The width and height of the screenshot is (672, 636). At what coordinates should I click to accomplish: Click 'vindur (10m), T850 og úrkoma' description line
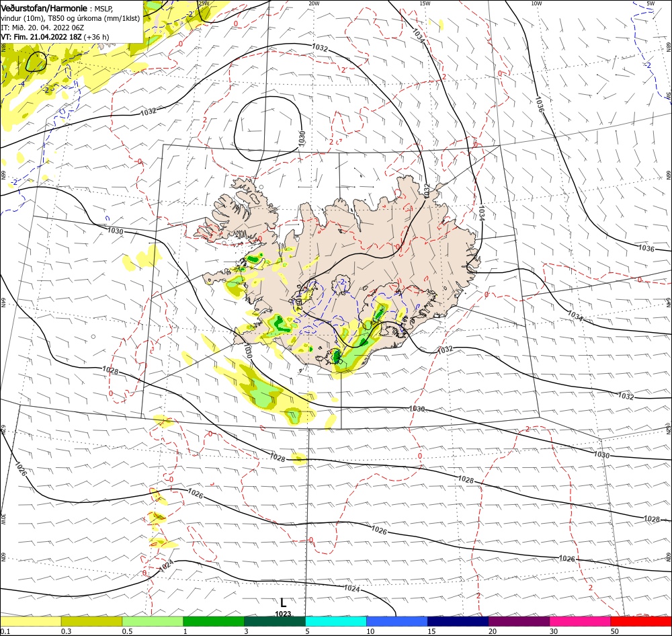71,18
